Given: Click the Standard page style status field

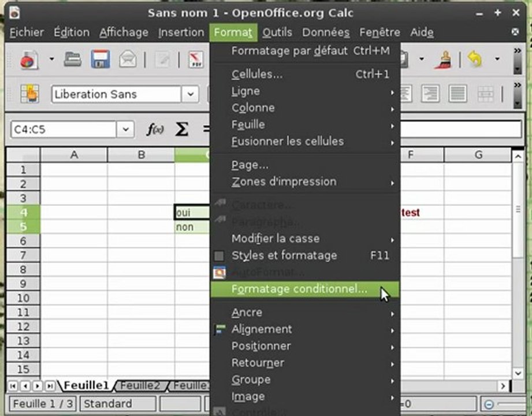Looking at the screenshot, I should 118,404.
